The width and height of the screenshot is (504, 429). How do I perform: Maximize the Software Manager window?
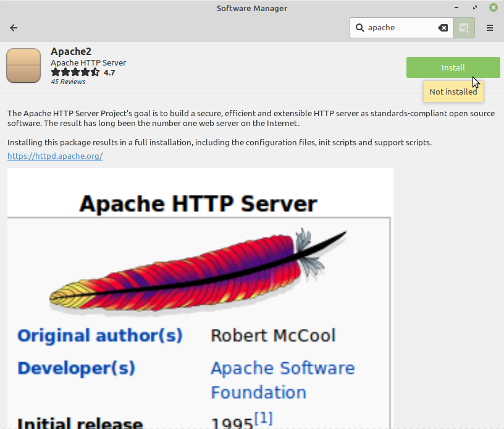pyautogui.click(x=475, y=7)
